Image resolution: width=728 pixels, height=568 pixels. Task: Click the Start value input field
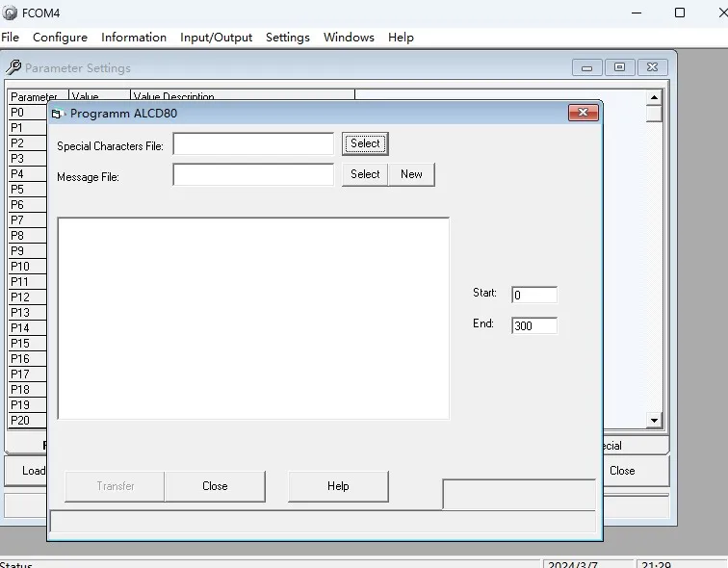tap(533, 295)
